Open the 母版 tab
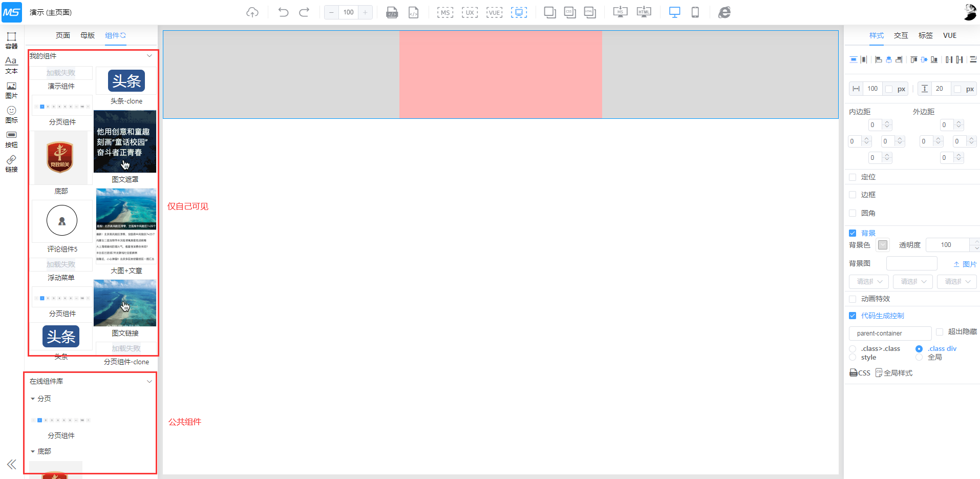980x479 pixels. click(x=88, y=35)
